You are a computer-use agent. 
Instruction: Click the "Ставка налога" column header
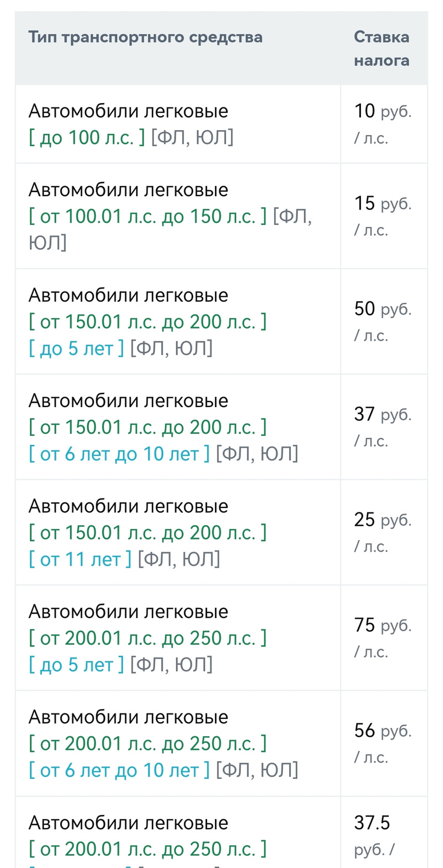382,49
